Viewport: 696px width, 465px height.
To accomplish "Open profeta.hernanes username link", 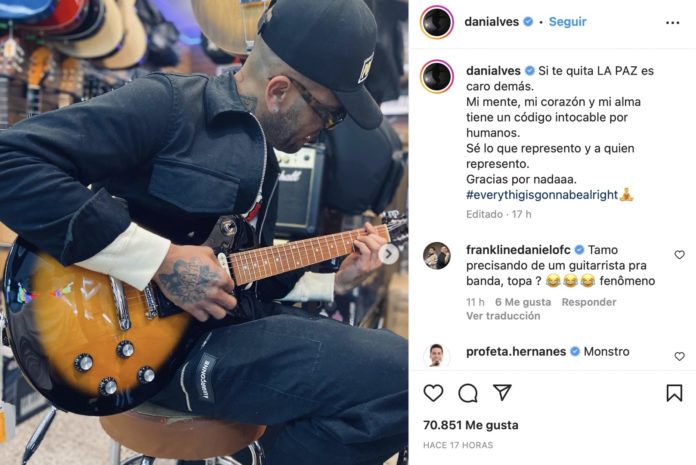I will point(516,351).
